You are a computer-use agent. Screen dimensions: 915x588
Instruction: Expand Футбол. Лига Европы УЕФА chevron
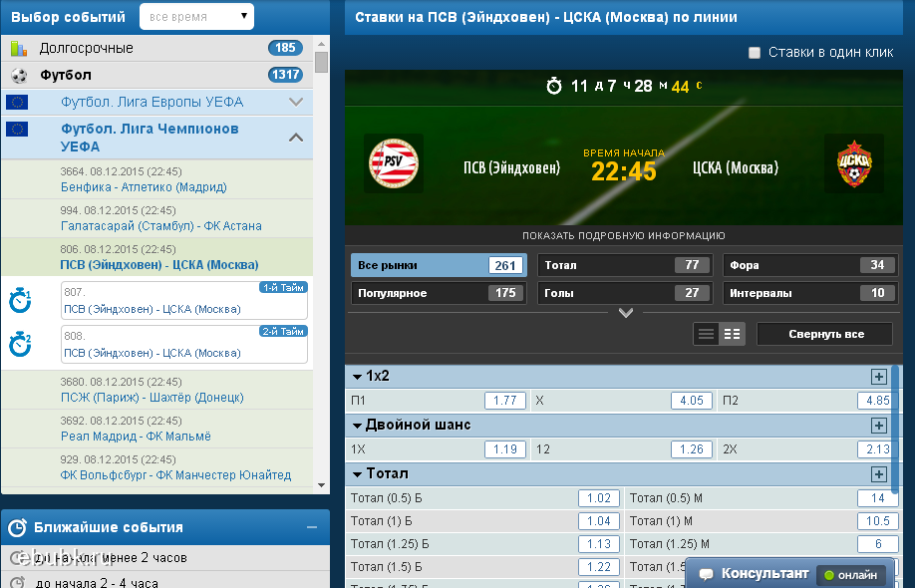coord(296,102)
